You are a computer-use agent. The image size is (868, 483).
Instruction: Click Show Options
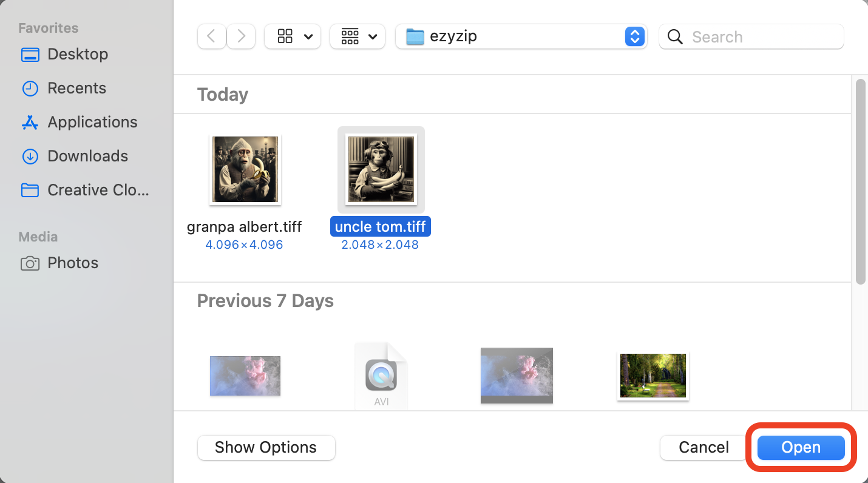pyautogui.click(x=266, y=447)
